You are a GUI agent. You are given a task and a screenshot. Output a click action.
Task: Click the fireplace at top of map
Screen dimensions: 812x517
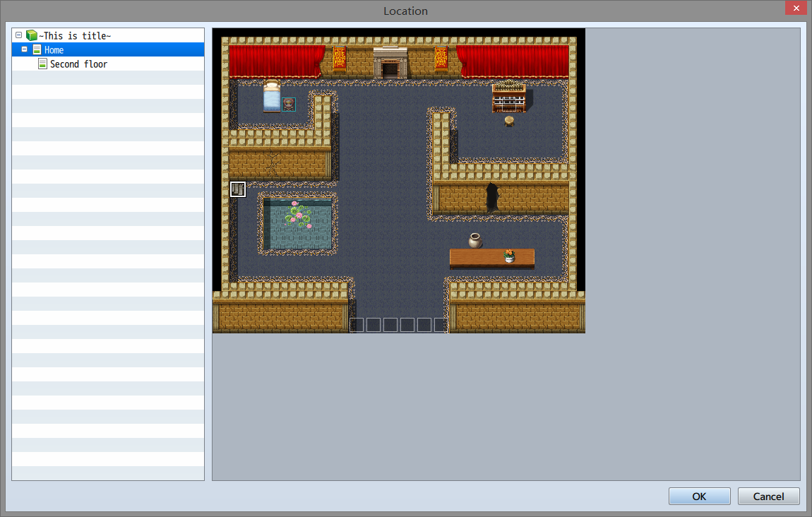pyautogui.click(x=390, y=63)
